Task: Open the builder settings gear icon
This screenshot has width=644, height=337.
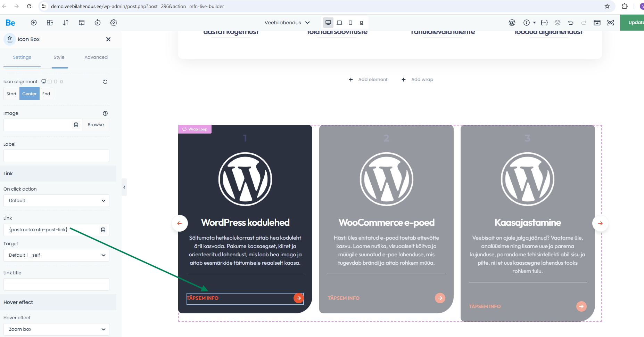Action: coord(114,23)
